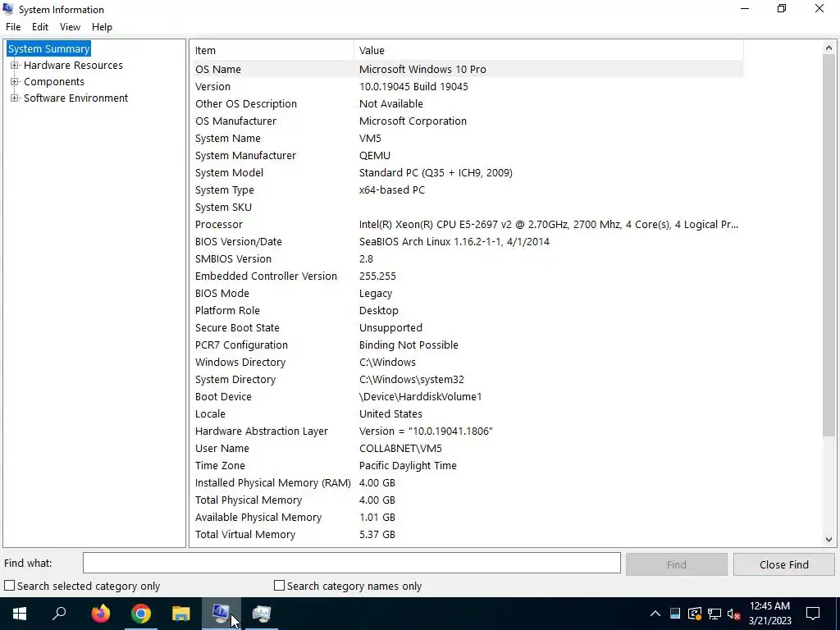Viewport: 840px width, 630px height.
Task: Open taskbar search magnifier
Action: coord(59,614)
